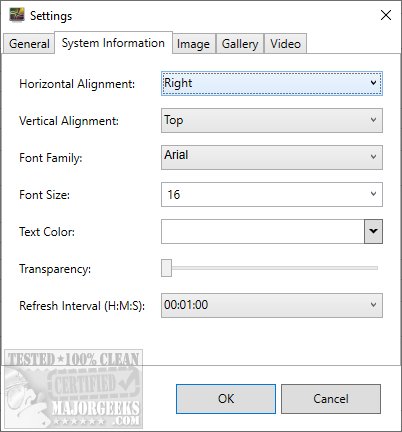Expand the Refresh Interval dropdown
Viewport: 402px width, 432px height.
tap(272, 305)
